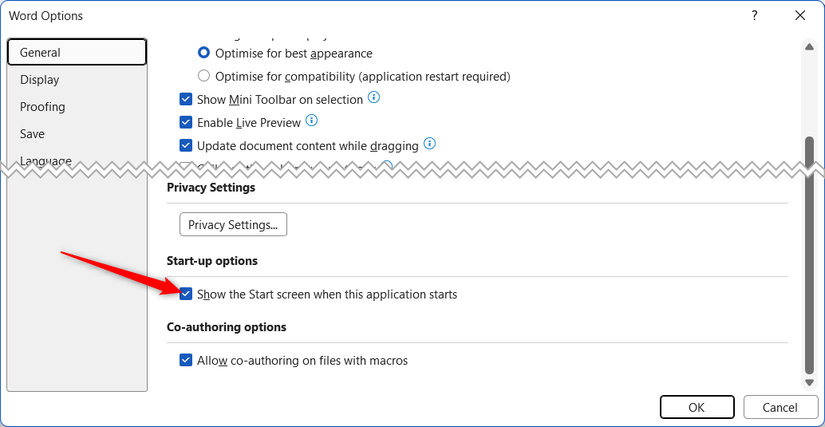Toggle Show Mini Toolbar on selection
This screenshot has height=427, width=825.
(186, 99)
